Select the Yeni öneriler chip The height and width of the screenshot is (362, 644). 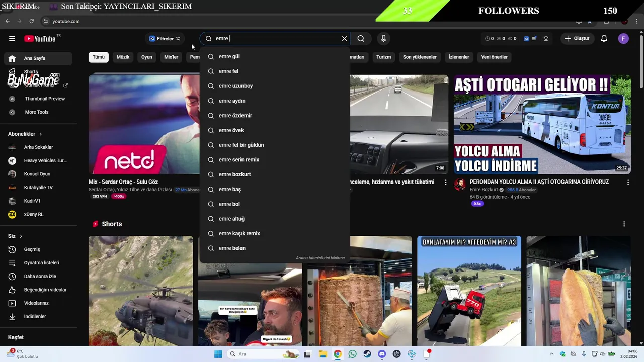(x=494, y=57)
